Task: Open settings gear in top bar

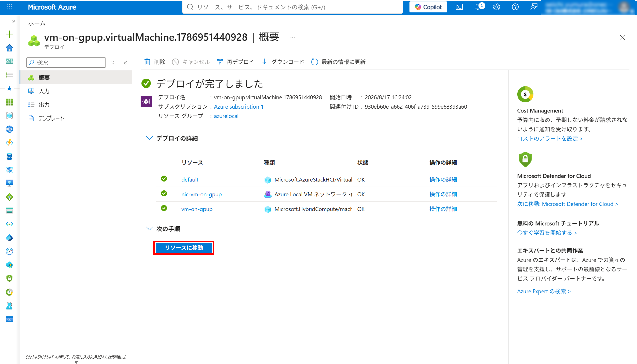Action: click(x=496, y=7)
